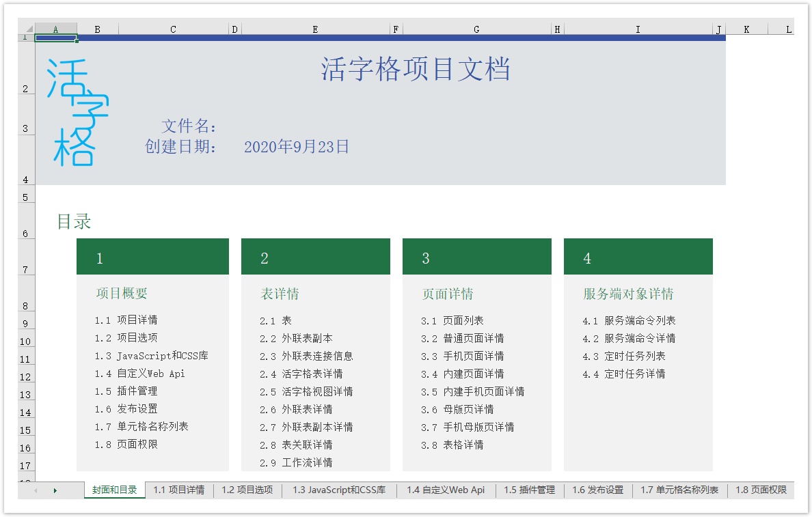Image resolution: width=812 pixels, height=517 pixels.
Task: Select column G header
Action: click(476, 29)
